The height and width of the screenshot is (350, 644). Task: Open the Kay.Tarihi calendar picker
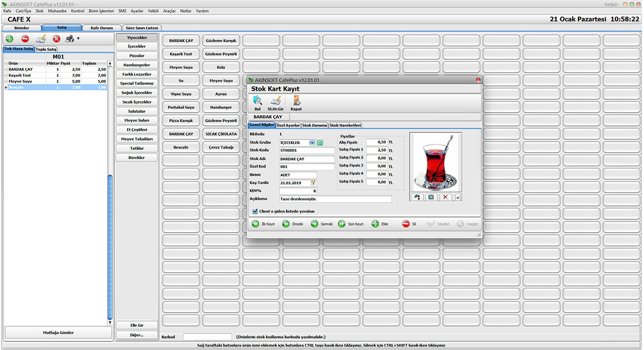[313, 183]
